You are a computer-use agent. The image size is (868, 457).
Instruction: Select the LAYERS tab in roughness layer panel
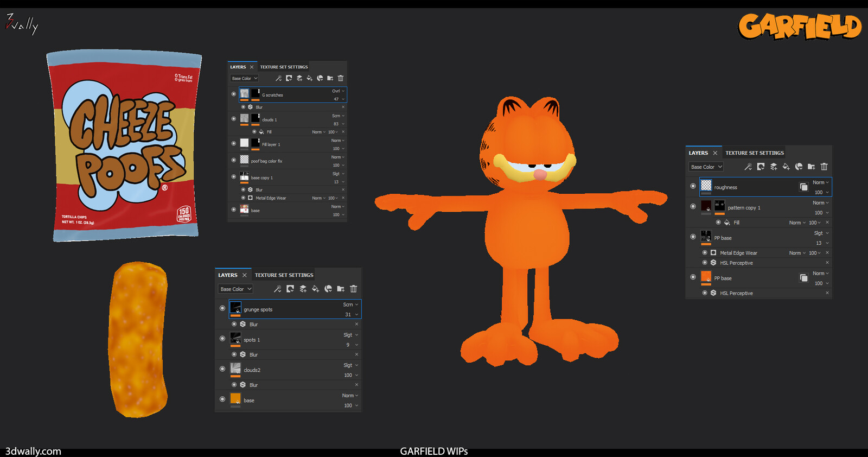(698, 153)
